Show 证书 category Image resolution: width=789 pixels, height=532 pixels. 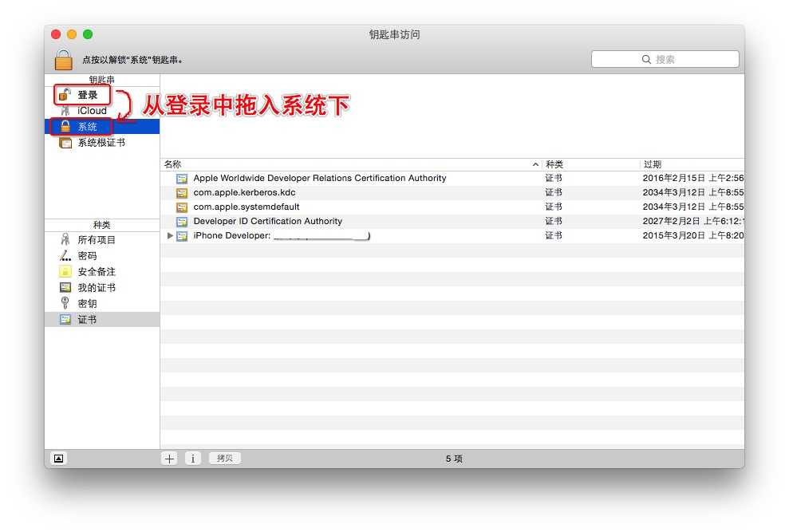[102, 319]
